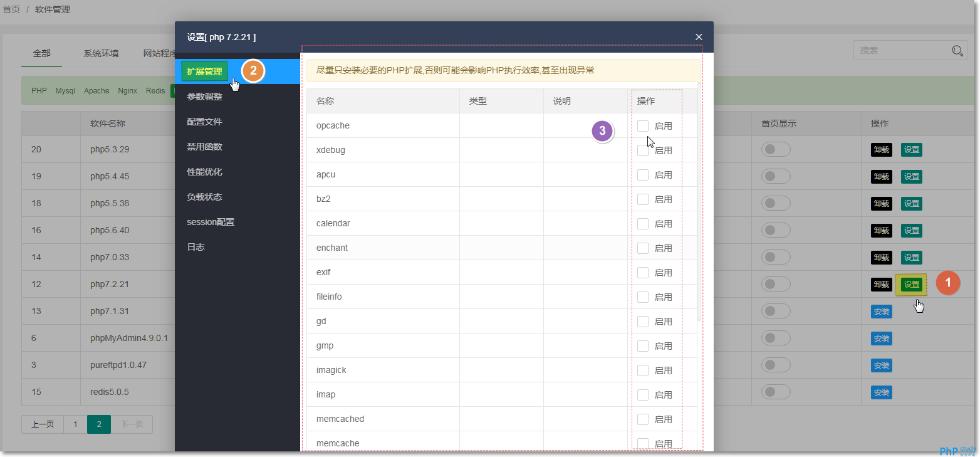
Task: Close the php 7.2.21 settings dialog
Action: (699, 37)
